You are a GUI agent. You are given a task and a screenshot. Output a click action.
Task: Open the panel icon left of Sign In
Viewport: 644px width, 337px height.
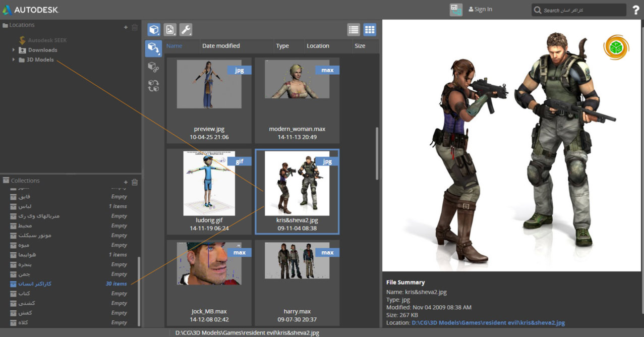pyautogui.click(x=456, y=10)
